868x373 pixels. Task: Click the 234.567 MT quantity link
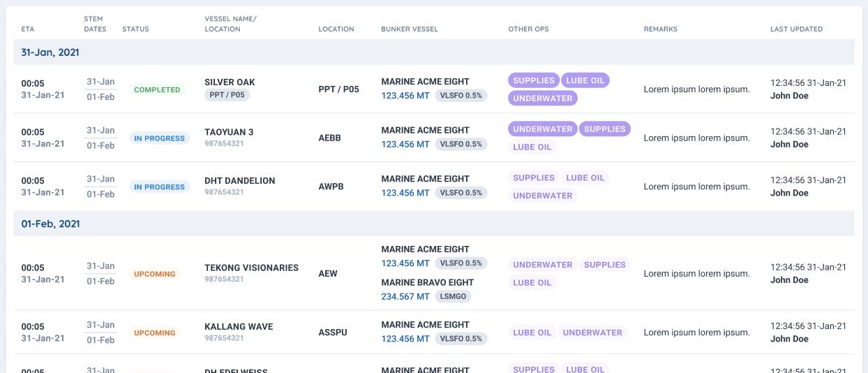click(405, 297)
